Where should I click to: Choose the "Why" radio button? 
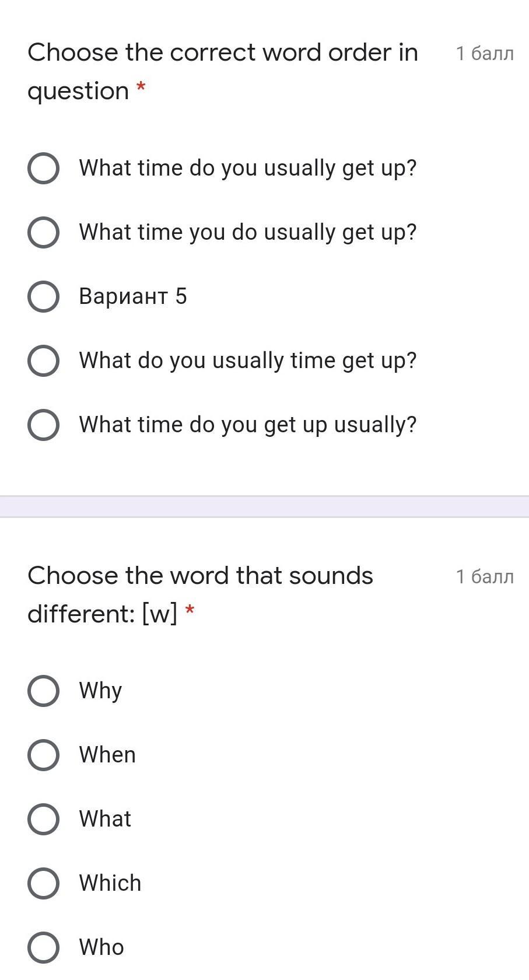[x=43, y=691]
